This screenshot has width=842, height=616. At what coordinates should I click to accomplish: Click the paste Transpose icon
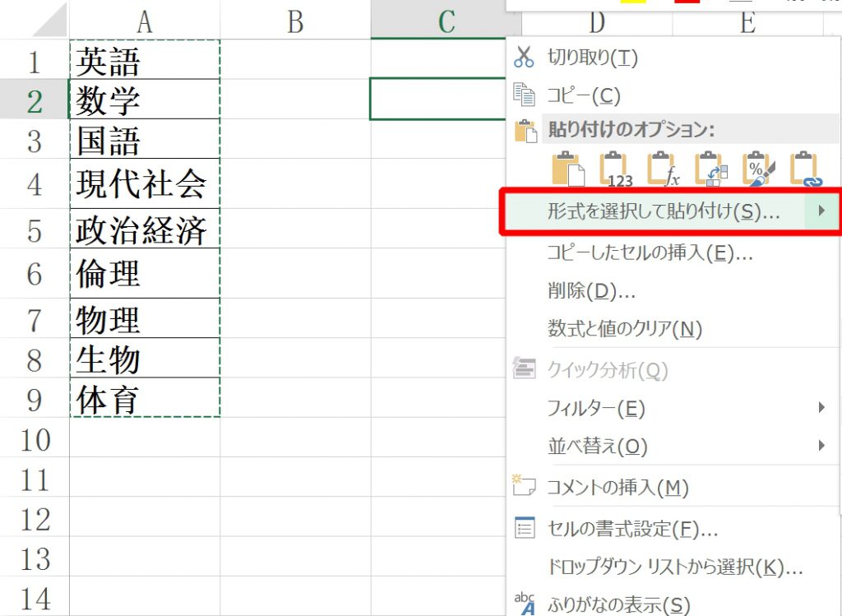pyautogui.click(x=709, y=169)
